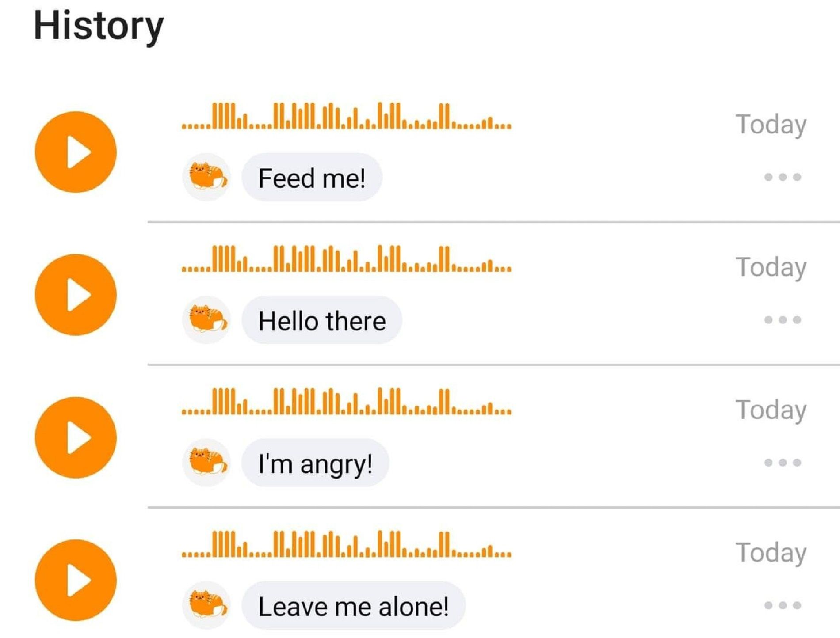840x638 pixels.
Task: Open the three-dot menu for "Hello there"
Action: pos(783,320)
